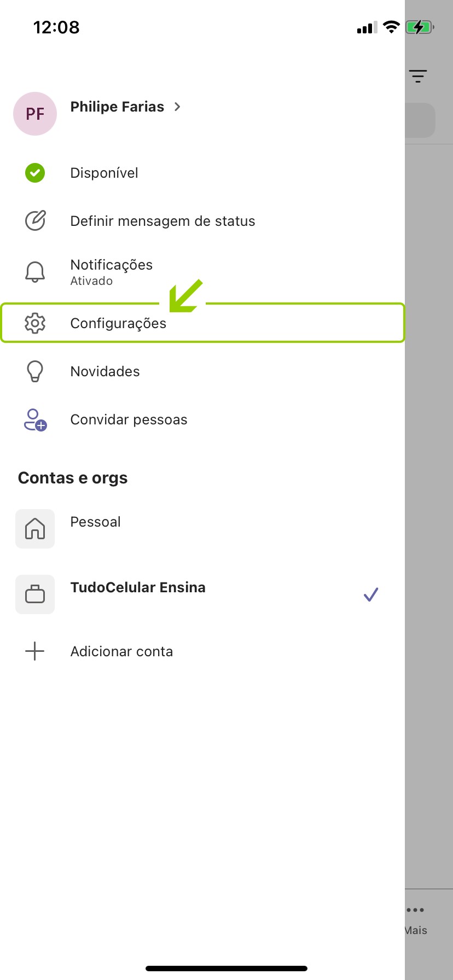453x980 pixels.
Task: Tap the Notificações bell icon
Action: click(35, 272)
